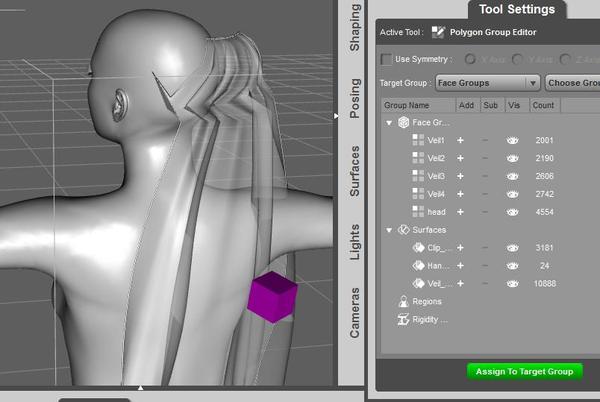600x402 pixels.
Task: Add selection to Veil_ surface with plus
Action: point(460,284)
